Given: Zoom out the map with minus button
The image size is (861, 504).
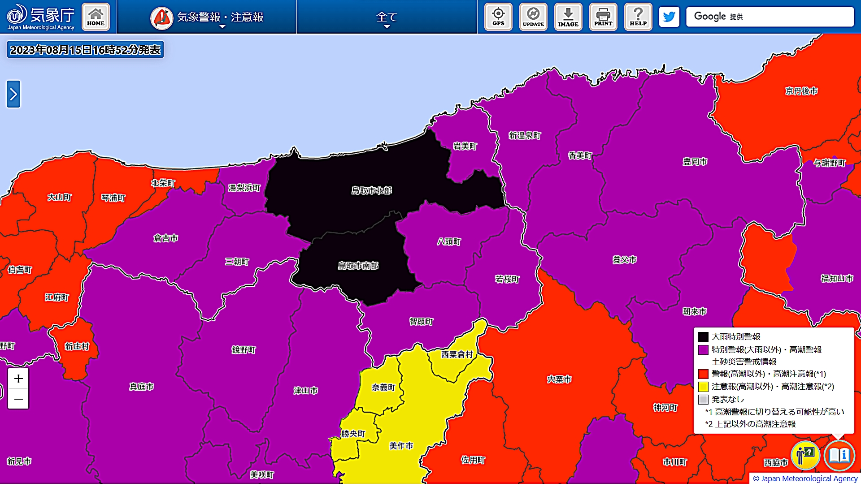Looking at the screenshot, I should click(18, 399).
